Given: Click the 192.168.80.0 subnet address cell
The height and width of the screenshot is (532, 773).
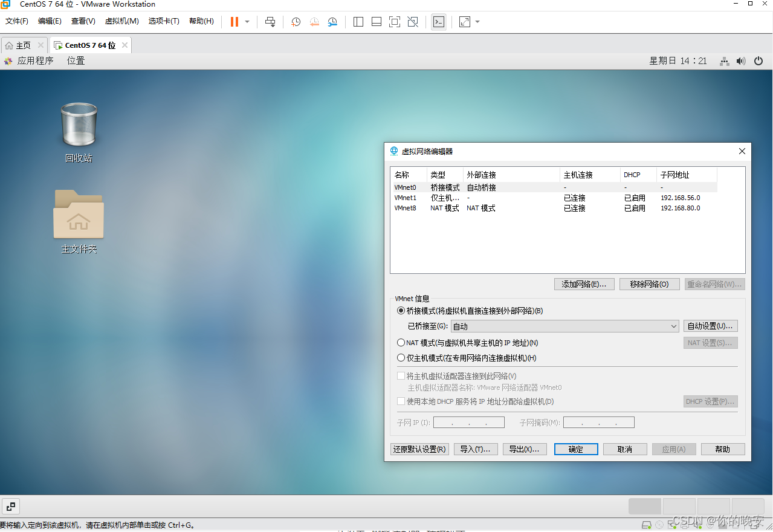Looking at the screenshot, I should [681, 208].
